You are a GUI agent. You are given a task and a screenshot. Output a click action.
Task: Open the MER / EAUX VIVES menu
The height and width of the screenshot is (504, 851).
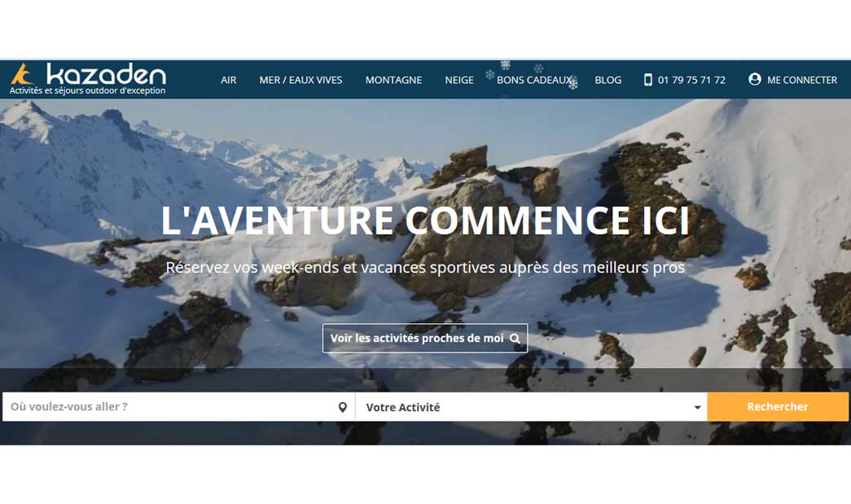pos(300,80)
